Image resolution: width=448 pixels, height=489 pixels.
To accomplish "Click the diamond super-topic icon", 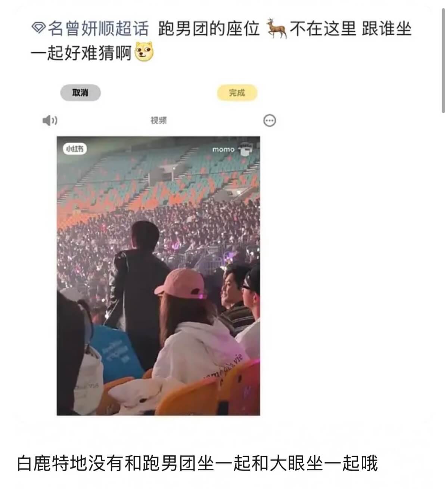I will (38, 28).
